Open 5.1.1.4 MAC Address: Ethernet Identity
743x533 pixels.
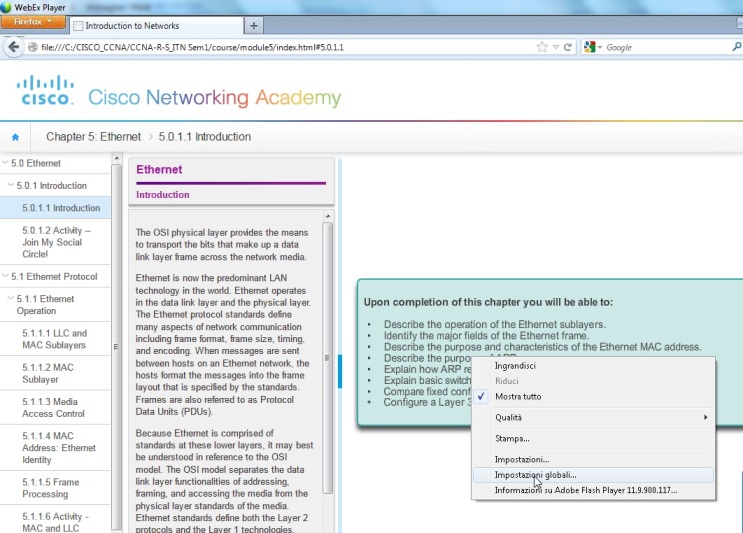55,448
